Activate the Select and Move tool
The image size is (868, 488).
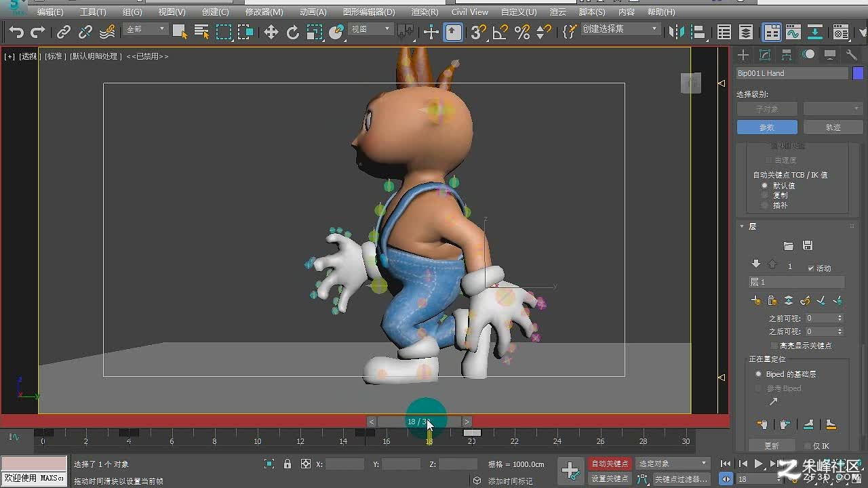coord(271,32)
